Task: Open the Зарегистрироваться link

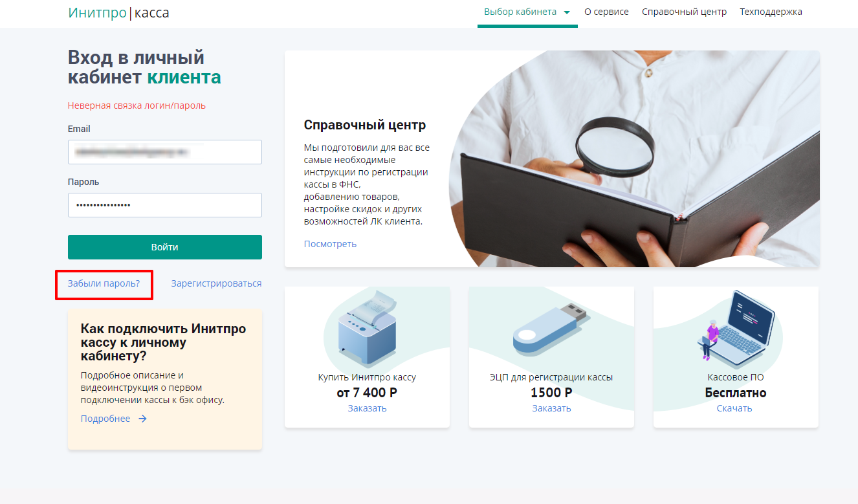Action: point(216,283)
